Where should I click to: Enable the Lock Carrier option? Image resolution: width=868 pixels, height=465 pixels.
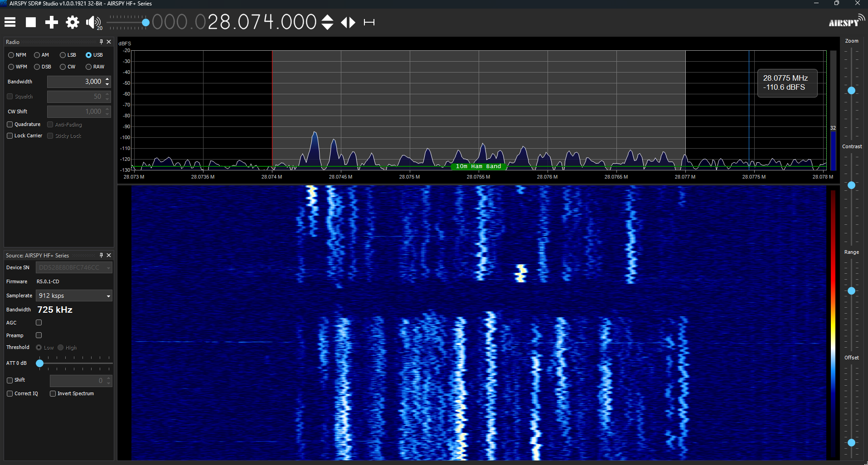[10, 136]
